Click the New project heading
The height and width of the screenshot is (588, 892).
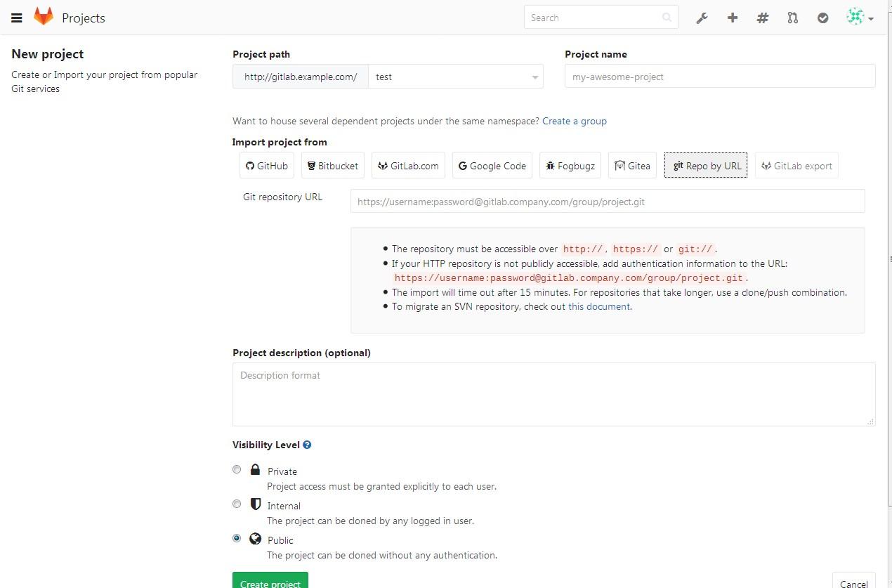tap(48, 54)
